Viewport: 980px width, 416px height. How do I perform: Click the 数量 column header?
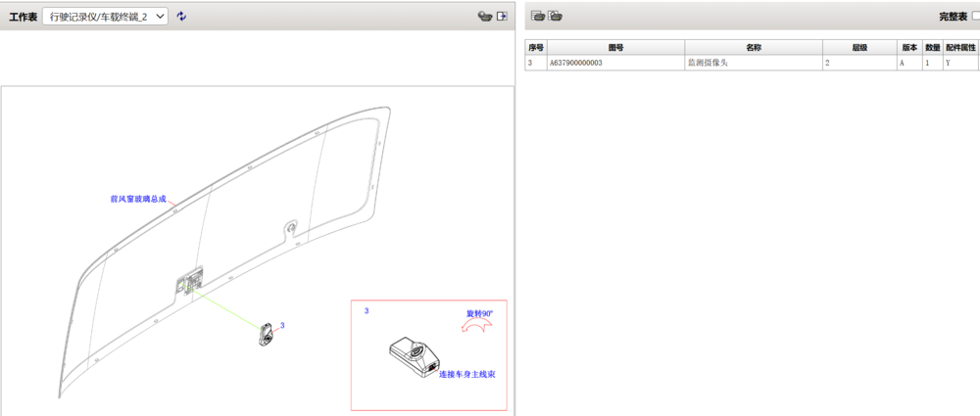pos(933,47)
